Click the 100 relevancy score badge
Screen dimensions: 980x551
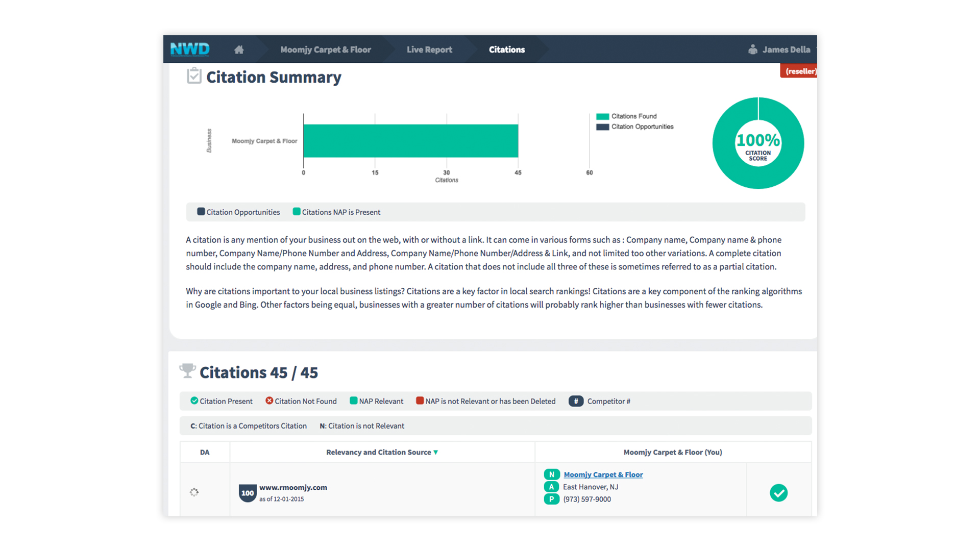248,493
